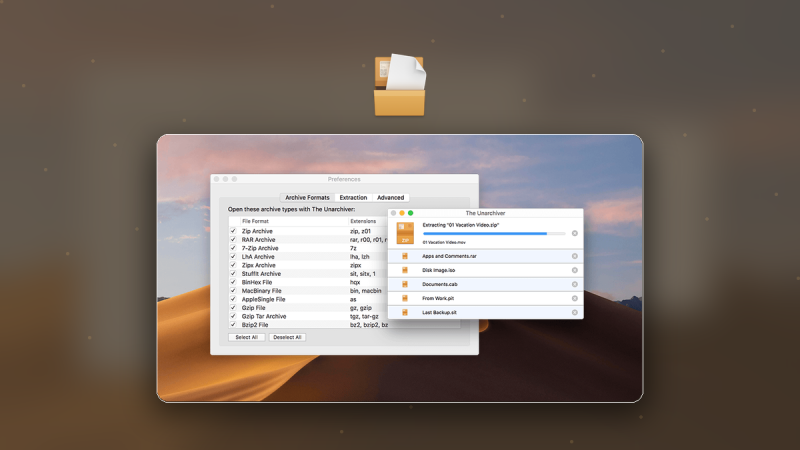Uncheck BinHex File format

pyautogui.click(x=233, y=282)
